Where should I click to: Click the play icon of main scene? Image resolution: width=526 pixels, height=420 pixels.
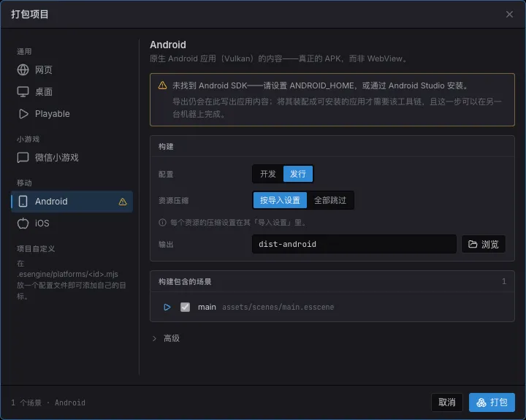point(167,307)
